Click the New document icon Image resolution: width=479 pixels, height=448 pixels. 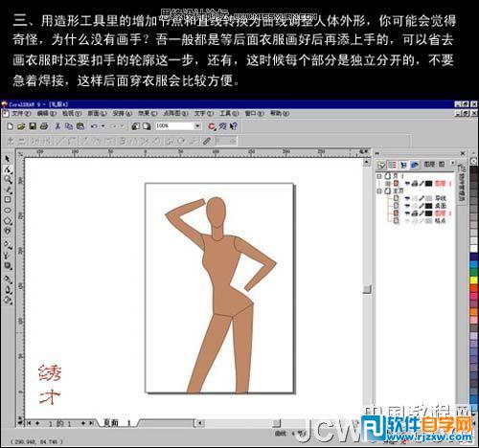(x=11, y=126)
